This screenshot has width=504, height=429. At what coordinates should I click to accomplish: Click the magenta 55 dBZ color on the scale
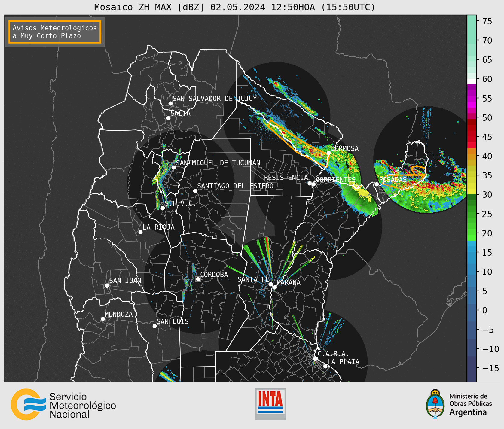[x=472, y=99]
